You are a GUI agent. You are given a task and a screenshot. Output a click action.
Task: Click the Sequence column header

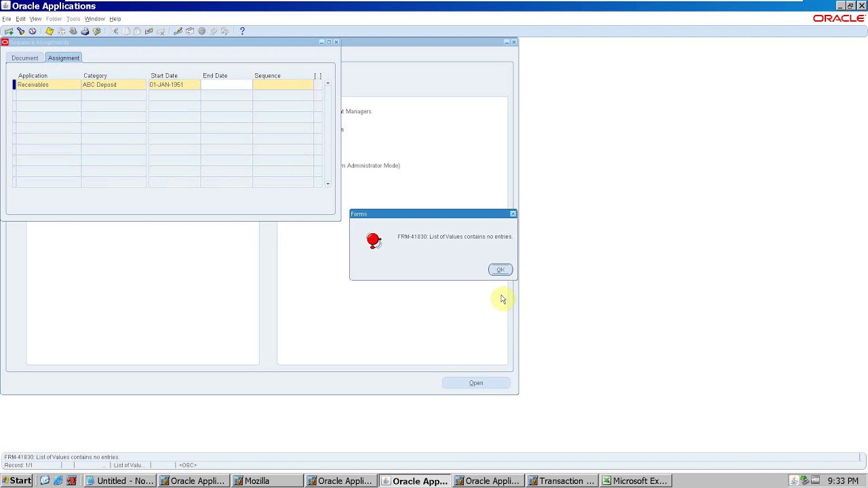[x=267, y=76]
